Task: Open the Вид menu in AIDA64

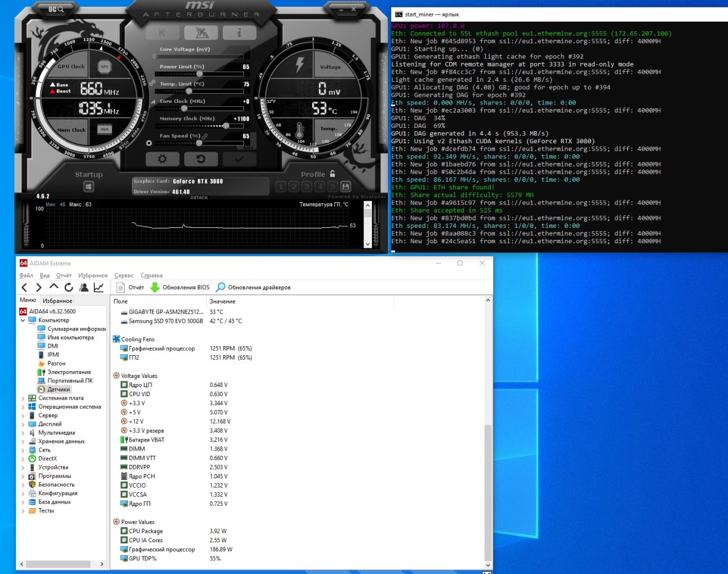Action: tap(45, 276)
